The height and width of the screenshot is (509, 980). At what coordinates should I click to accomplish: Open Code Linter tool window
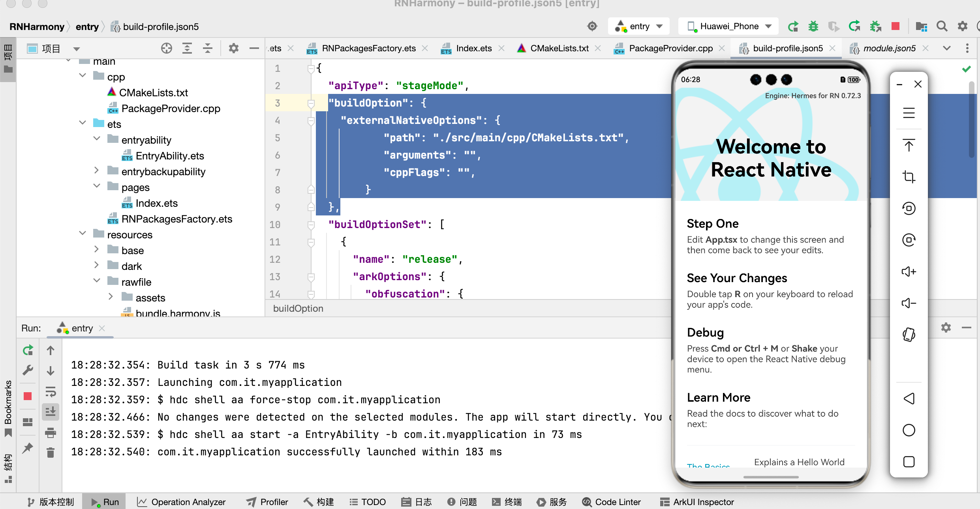(611, 502)
